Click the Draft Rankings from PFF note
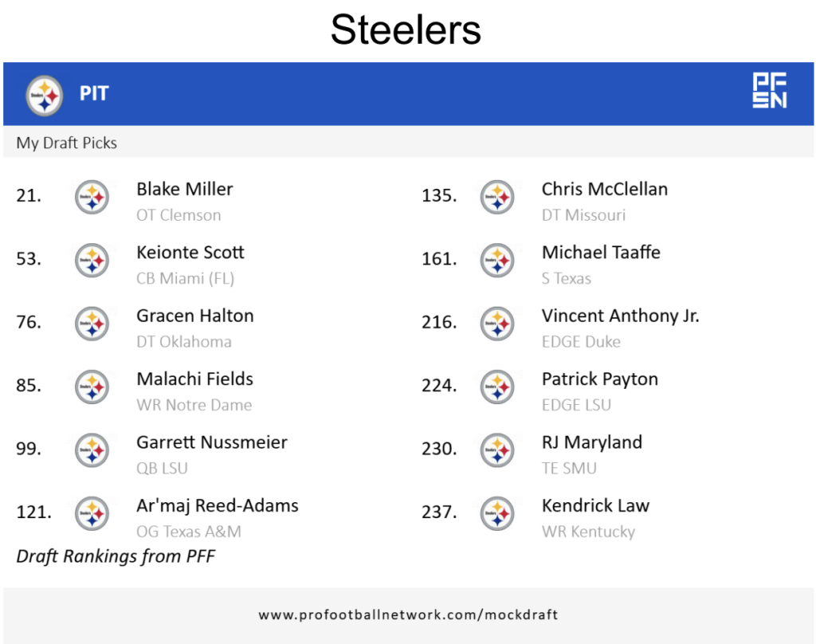Viewport: 816px width, 644px height. coord(116,556)
